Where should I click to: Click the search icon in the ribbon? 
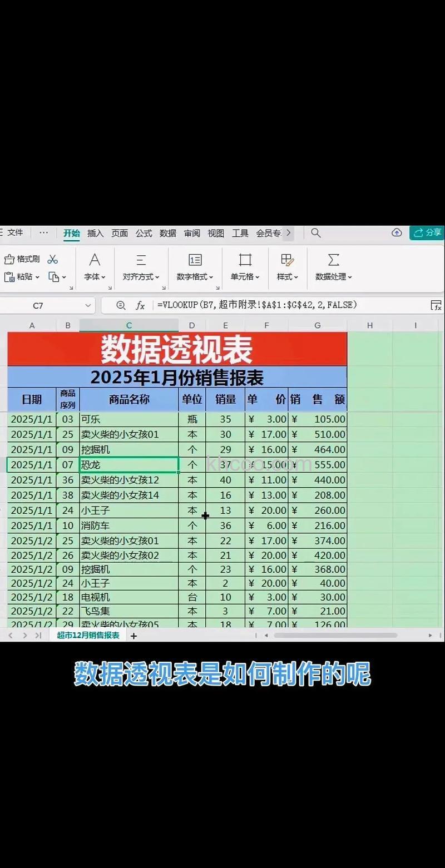tap(315, 233)
